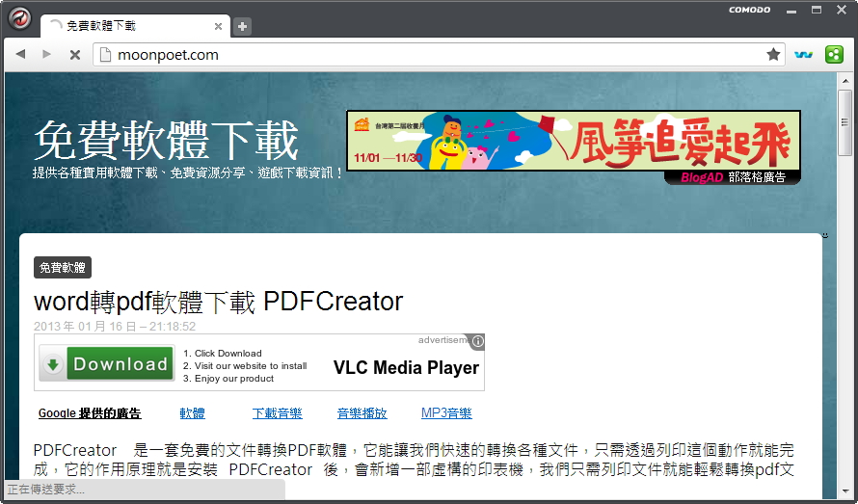
Task: Click the forward navigation arrow
Action: click(x=45, y=55)
